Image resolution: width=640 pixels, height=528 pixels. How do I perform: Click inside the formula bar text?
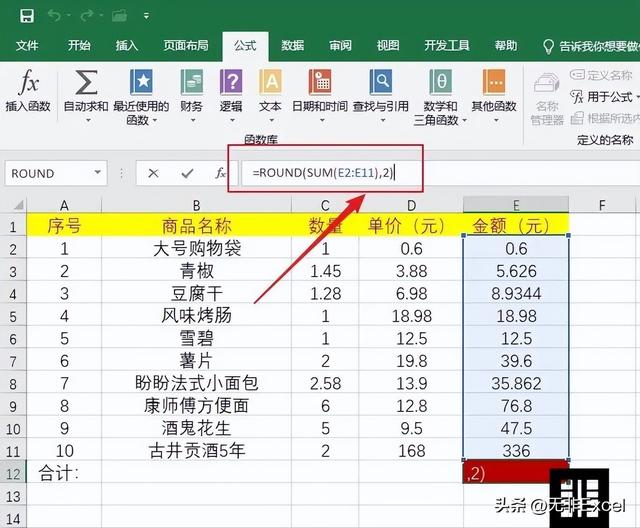[x=323, y=173]
